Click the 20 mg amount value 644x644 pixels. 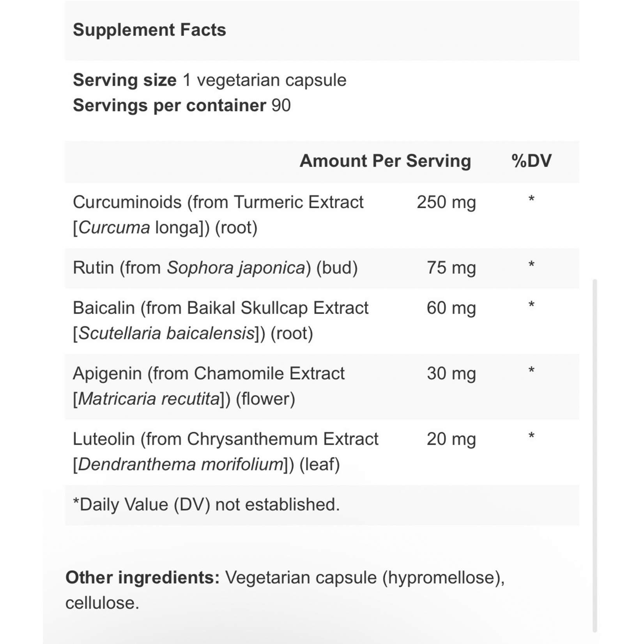click(x=451, y=439)
